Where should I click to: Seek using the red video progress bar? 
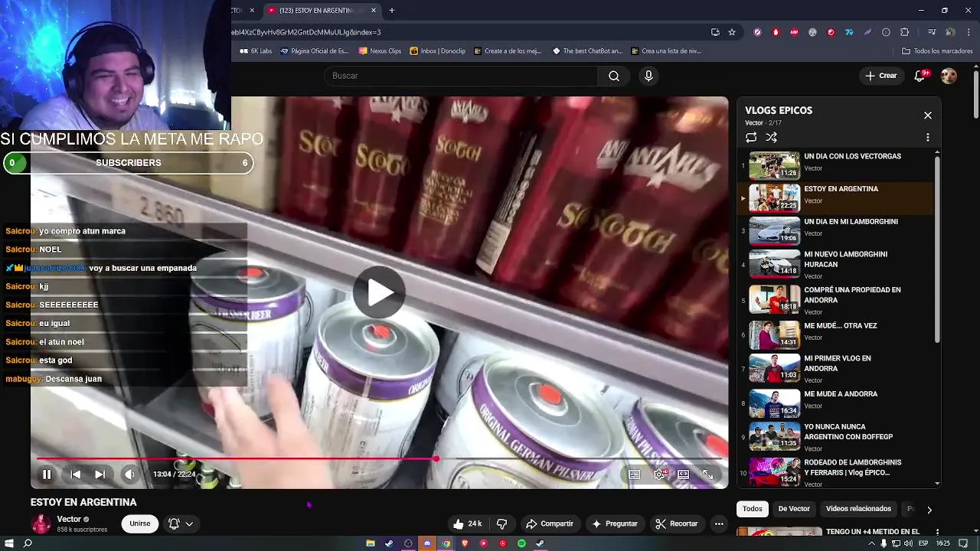click(x=379, y=459)
